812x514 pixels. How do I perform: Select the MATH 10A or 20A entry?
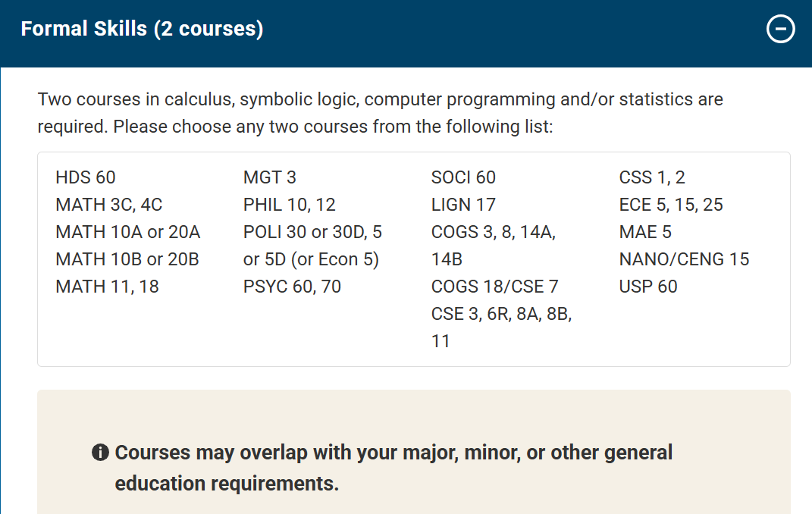[x=127, y=232]
